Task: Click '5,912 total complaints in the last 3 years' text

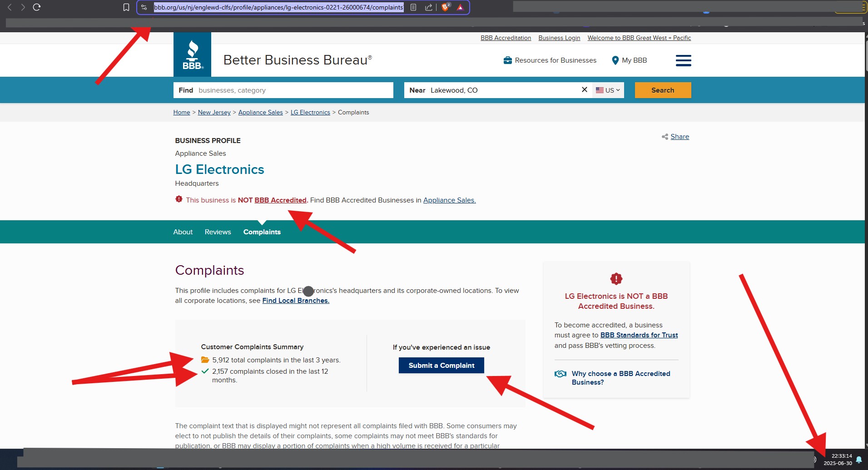Action: (276, 360)
